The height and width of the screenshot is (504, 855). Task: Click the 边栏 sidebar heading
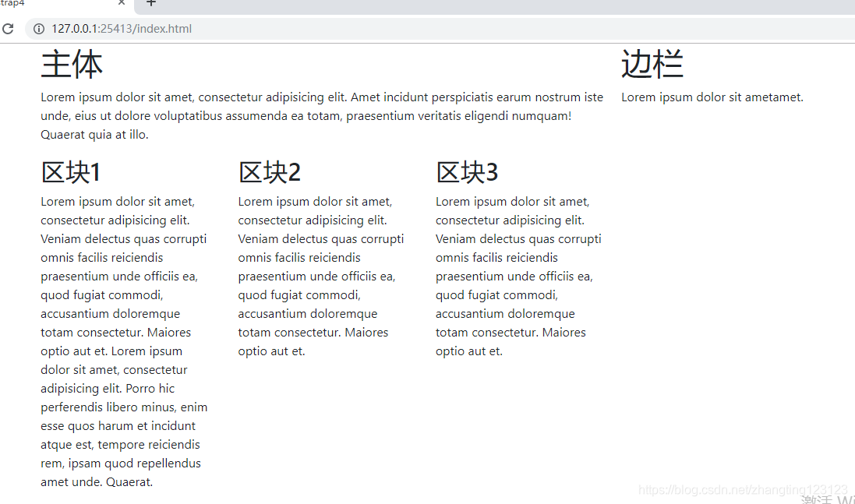tap(652, 65)
